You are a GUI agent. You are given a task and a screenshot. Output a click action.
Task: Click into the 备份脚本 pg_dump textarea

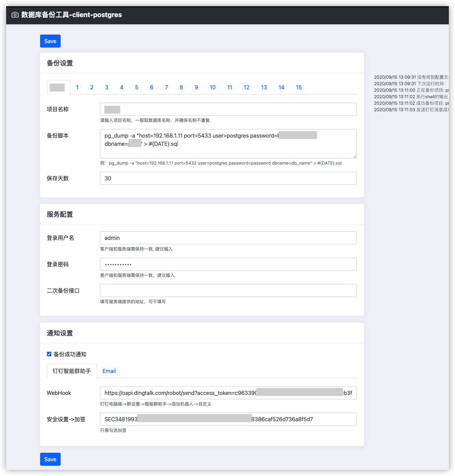pos(228,144)
